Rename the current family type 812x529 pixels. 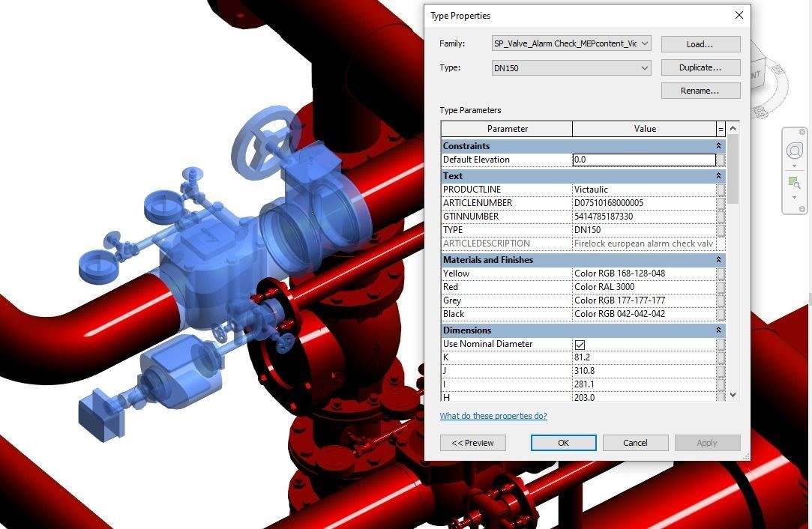(700, 90)
